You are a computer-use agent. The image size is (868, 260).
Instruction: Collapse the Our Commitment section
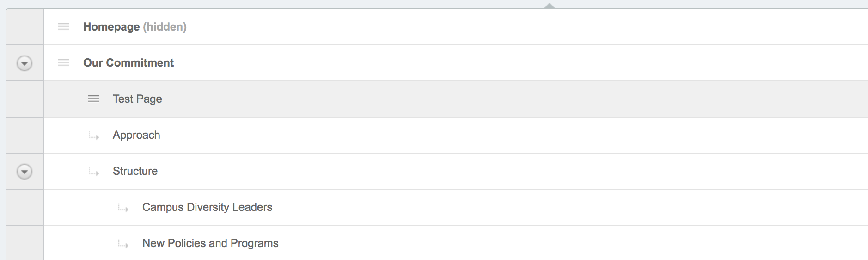24,63
